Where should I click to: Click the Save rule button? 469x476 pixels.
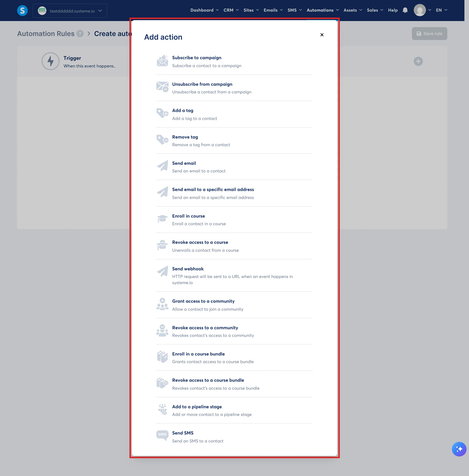click(429, 33)
